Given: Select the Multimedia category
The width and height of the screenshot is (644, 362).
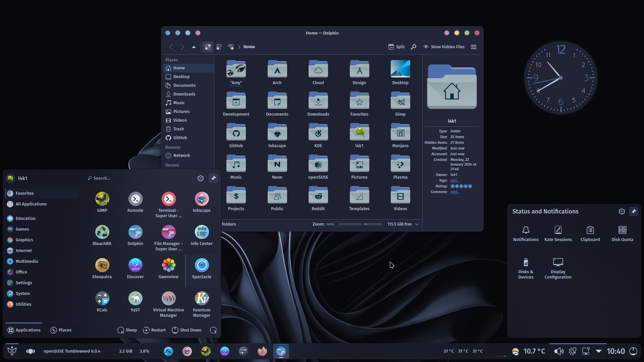Looking at the screenshot, I should click(x=42, y=261).
